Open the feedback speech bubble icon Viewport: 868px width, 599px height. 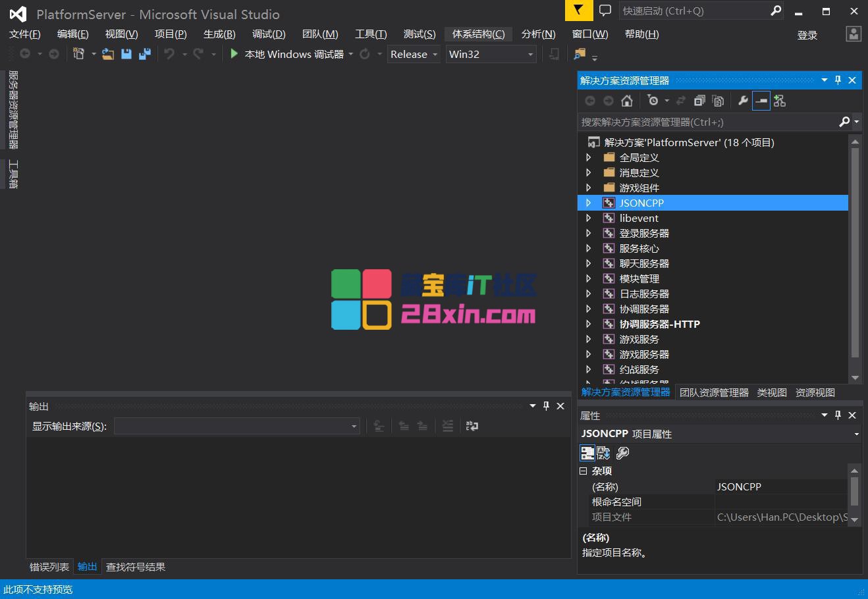tap(605, 11)
